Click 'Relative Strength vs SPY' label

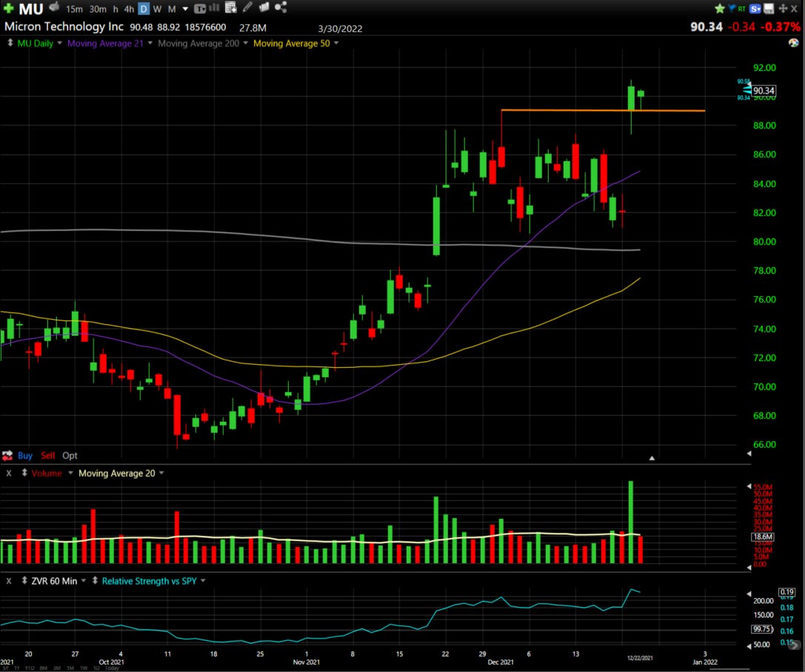[x=150, y=581]
